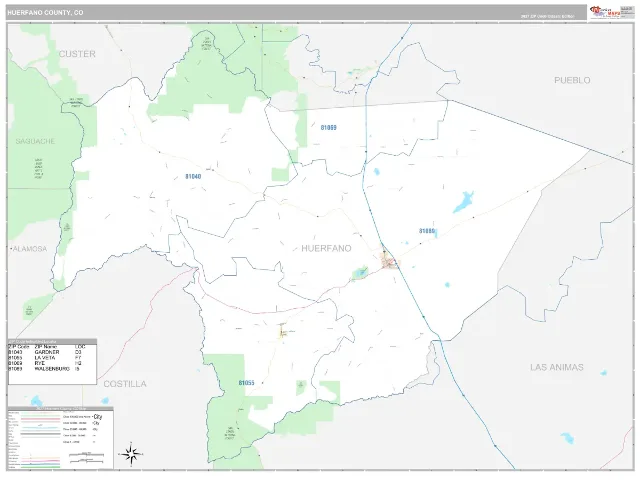Click the PUEBLO county label

[572, 80]
